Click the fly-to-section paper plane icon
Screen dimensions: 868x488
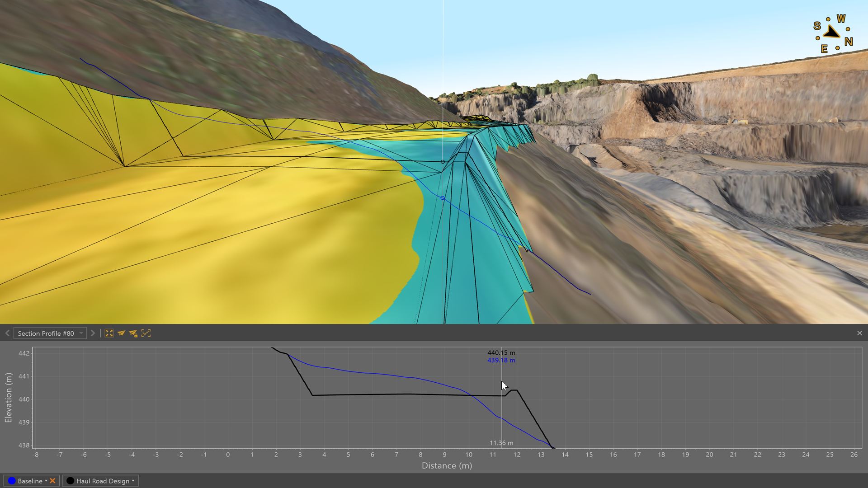(x=121, y=333)
